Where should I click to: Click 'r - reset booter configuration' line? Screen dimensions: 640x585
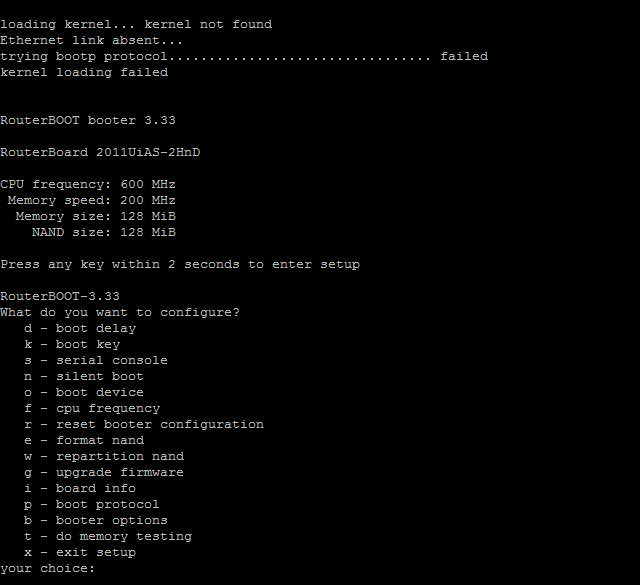[144, 425]
